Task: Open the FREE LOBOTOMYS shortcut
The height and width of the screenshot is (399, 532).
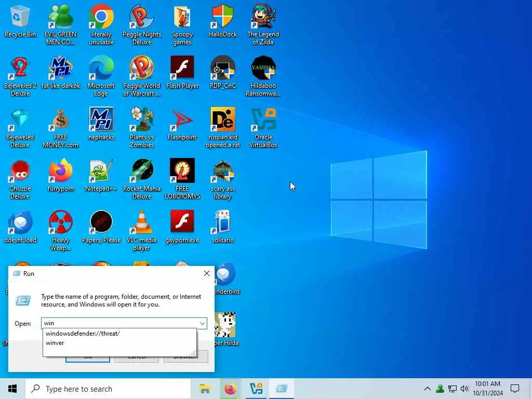Action: click(x=182, y=179)
